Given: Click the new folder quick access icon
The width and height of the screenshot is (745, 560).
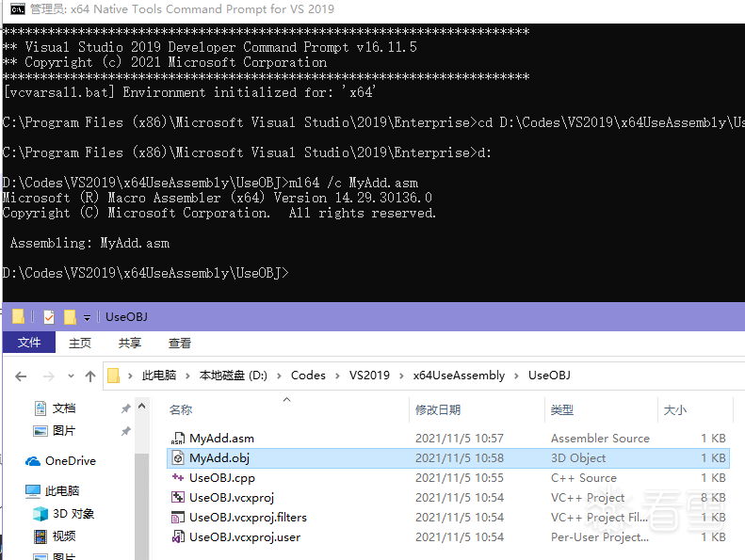Looking at the screenshot, I should click(70, 317).
